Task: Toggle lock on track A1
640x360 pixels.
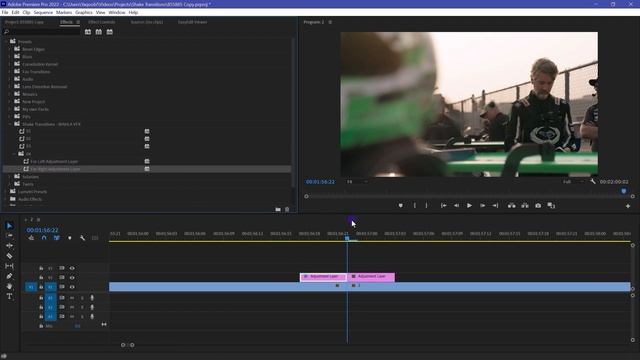Action: (x=41, y=298)
